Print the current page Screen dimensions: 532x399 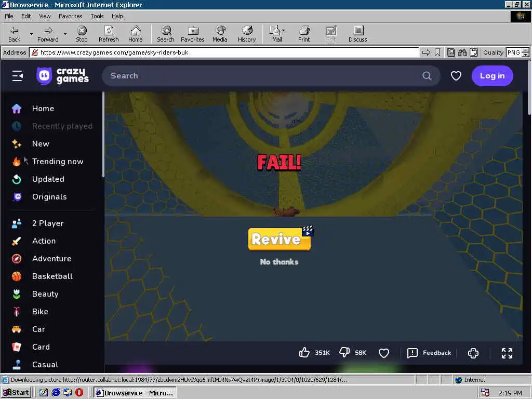point(304,34)
